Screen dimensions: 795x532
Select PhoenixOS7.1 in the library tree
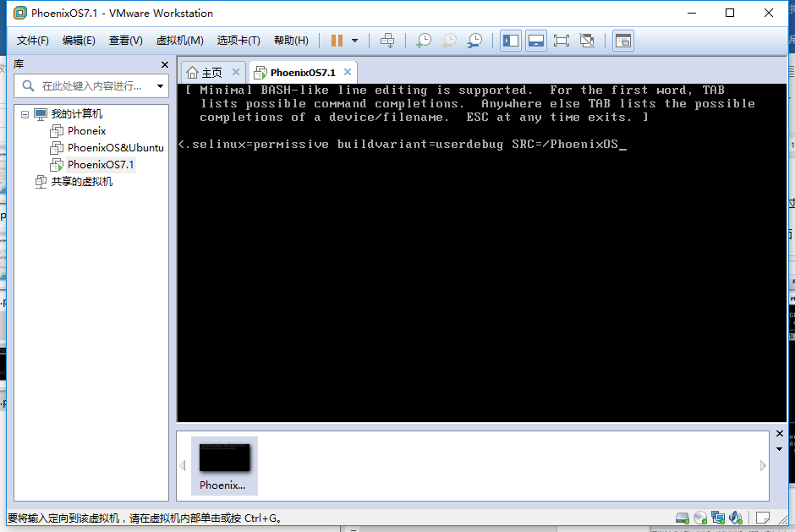[x=101, y=164]
